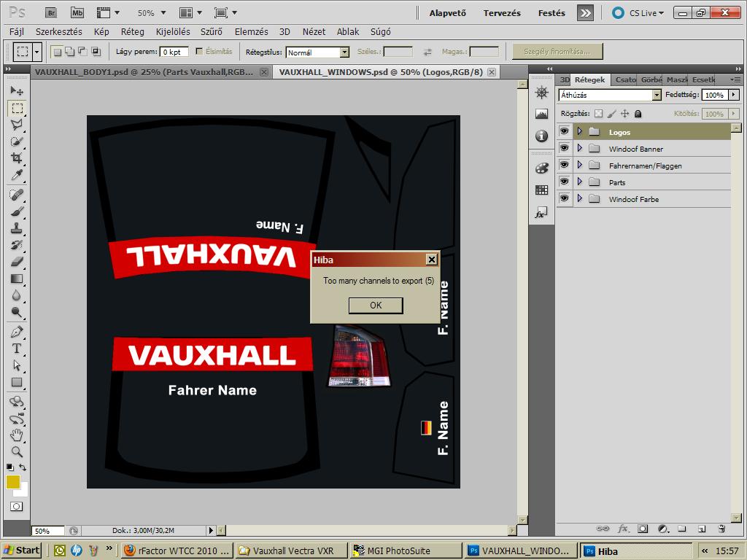Viewport: 747px width, 560px height.
Task: Hide the Parts layer group
Action: click(x=564, y=182)
